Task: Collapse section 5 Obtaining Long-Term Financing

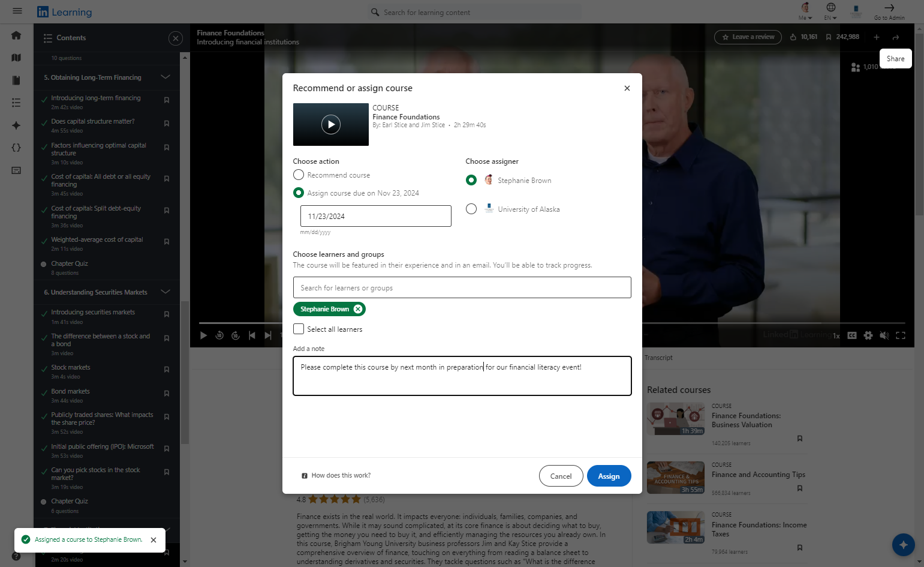Action: 165,77
